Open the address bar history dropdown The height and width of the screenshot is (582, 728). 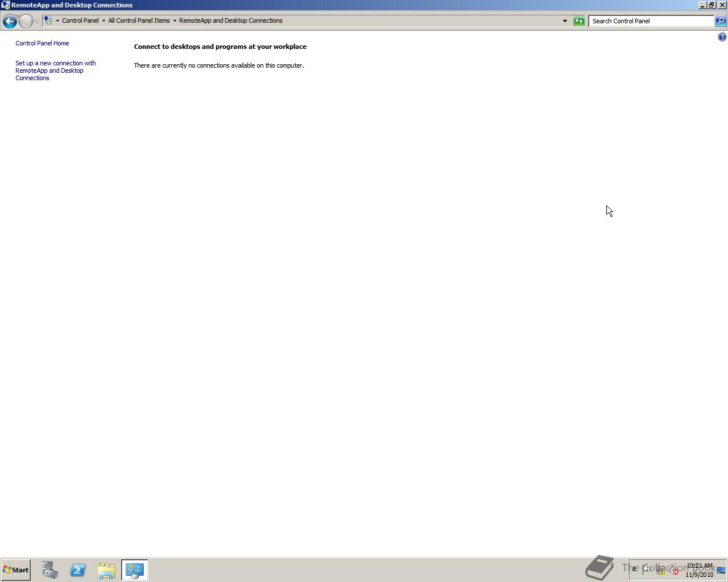coord(565,21)
